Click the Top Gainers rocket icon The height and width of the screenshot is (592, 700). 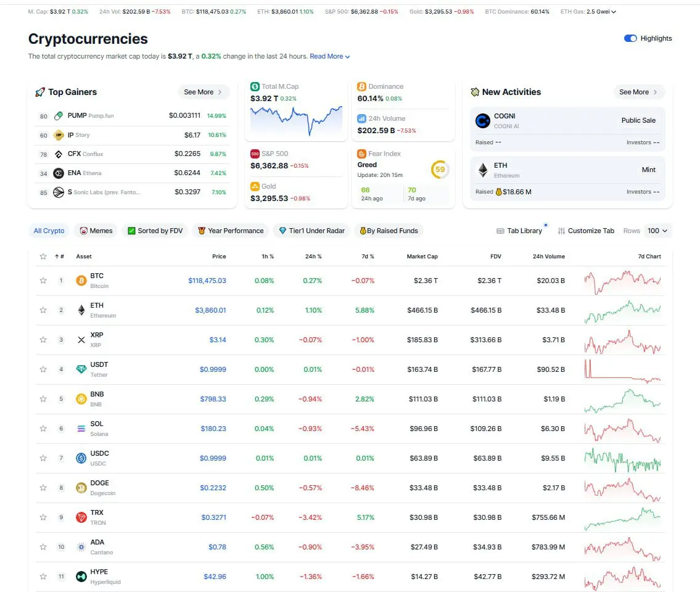[39, 92]
